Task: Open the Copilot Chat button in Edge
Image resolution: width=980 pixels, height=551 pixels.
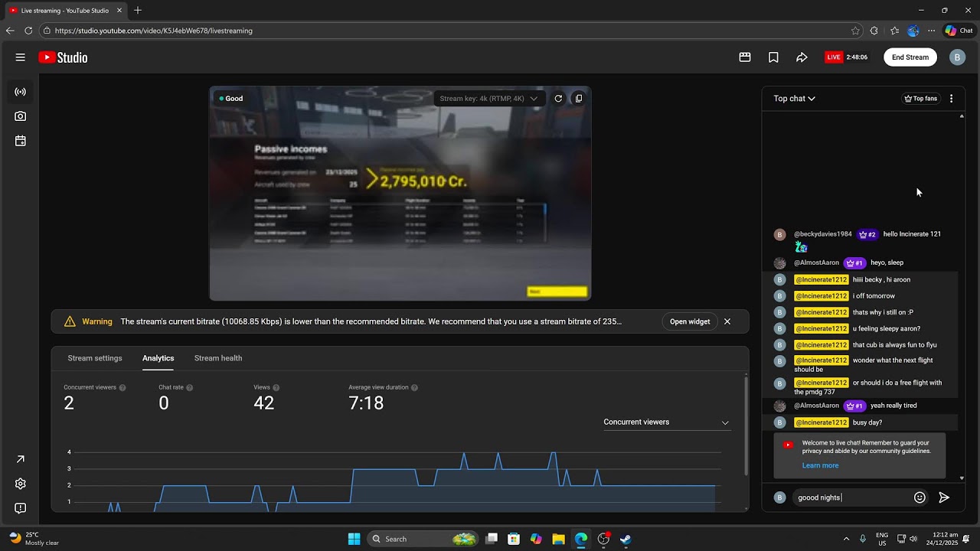Action: (959, 31)
